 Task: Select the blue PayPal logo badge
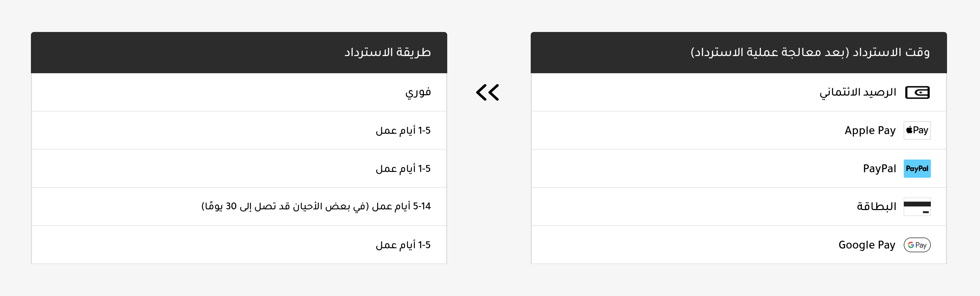[917, 169]
